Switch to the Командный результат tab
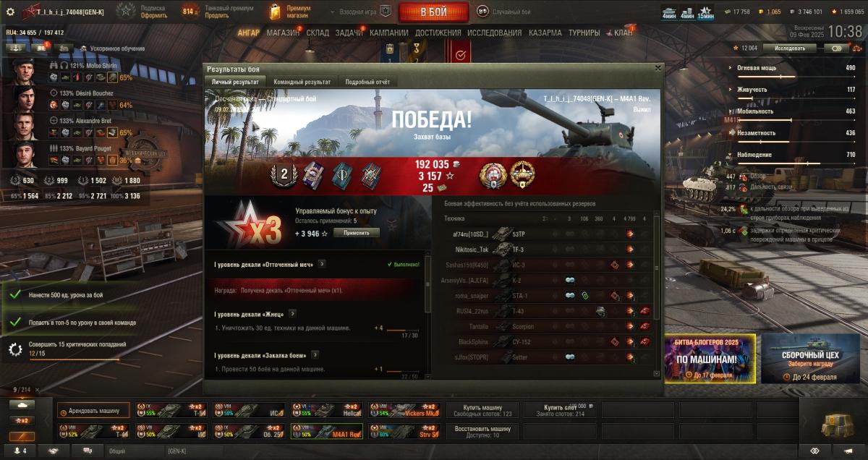 point(302,82)
